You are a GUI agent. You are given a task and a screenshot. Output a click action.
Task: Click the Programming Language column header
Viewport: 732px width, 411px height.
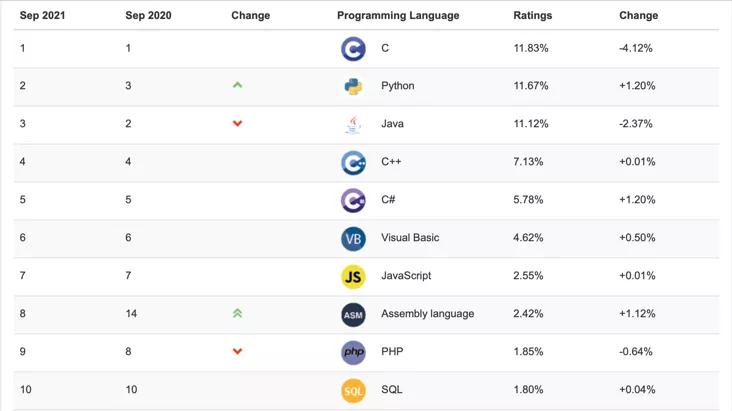click(x=398, y=16)
